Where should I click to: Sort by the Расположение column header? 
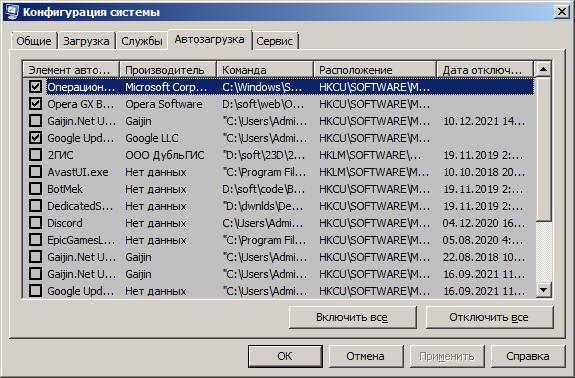(375, 70)
